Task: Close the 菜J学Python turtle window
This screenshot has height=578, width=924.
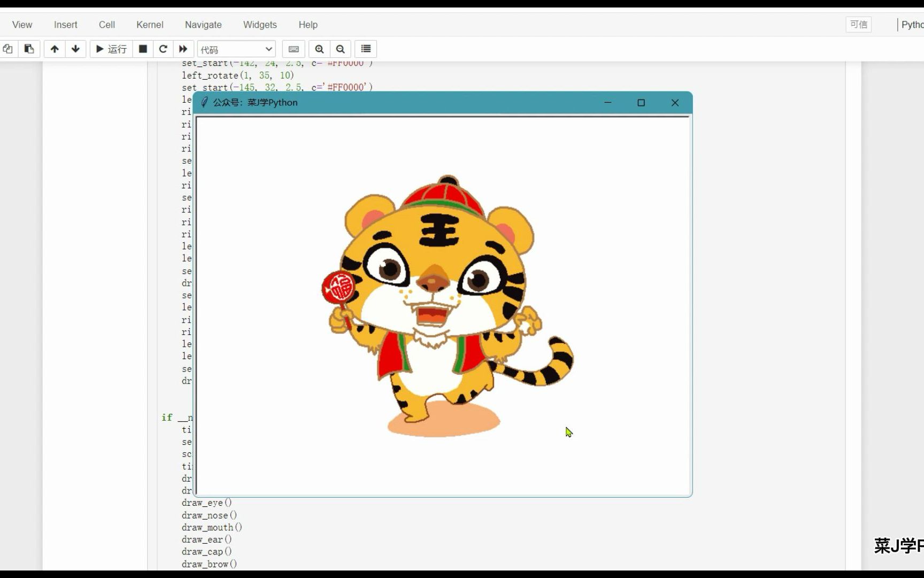Action: 675,102
